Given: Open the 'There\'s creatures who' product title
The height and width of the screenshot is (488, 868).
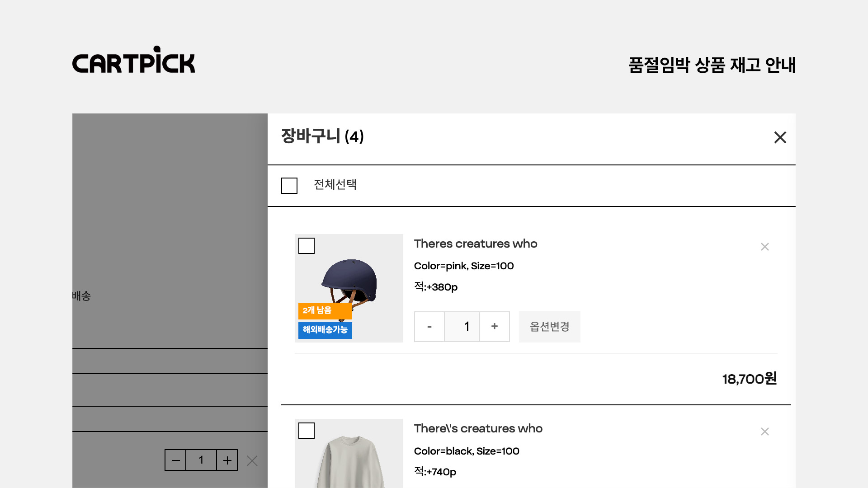Looking at the screenshot, I should (478, 428).
